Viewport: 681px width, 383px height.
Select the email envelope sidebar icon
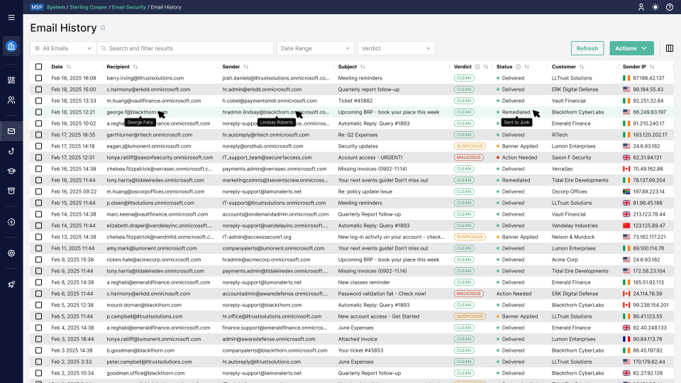(11, 131)
